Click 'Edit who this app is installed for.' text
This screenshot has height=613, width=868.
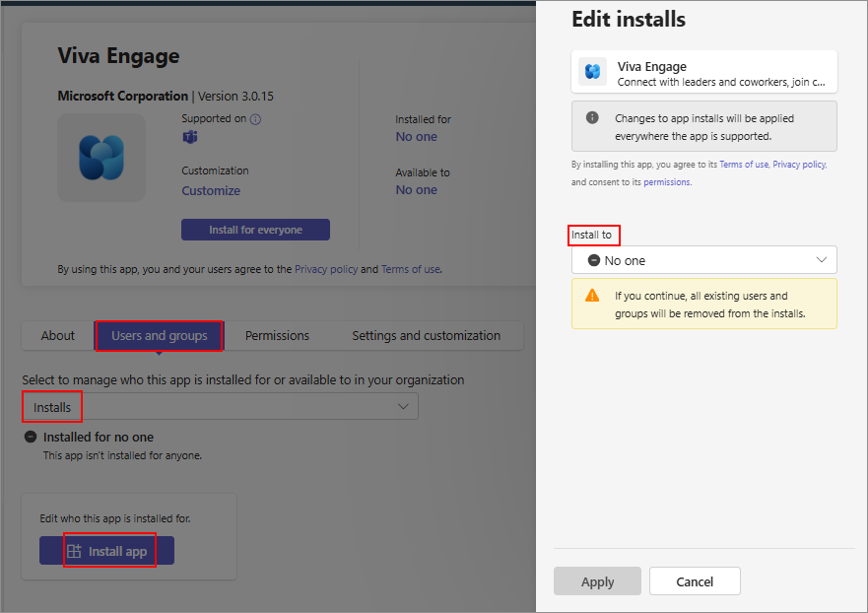pyautogui.click(x=115, y=518)
